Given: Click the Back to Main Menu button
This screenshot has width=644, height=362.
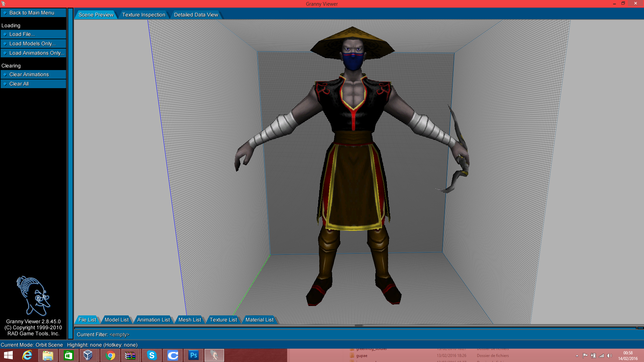Looking at the screenshot, I should click(x=32, y=12).
